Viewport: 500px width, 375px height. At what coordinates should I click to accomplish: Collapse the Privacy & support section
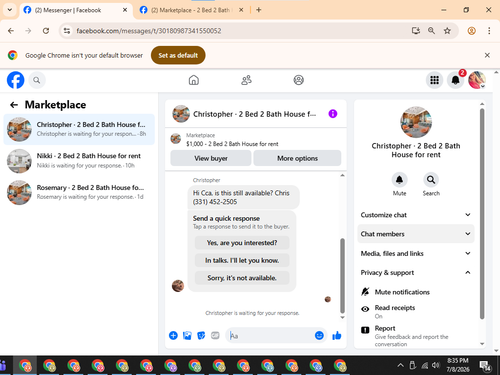pyautogui.click(x=416, y=273)
